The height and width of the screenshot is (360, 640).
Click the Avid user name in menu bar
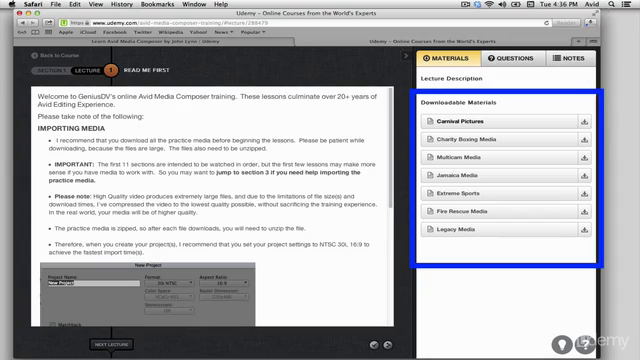tap(591, 4)
